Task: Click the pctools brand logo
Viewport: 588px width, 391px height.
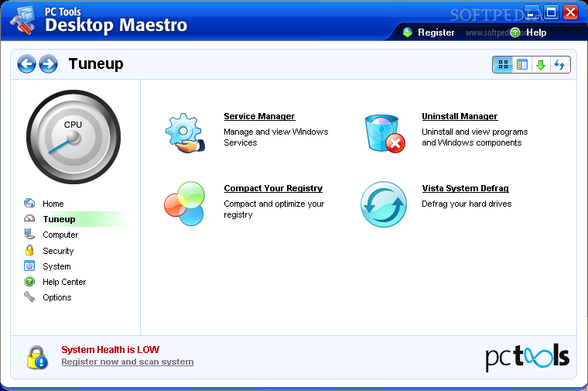Action: 527,357
